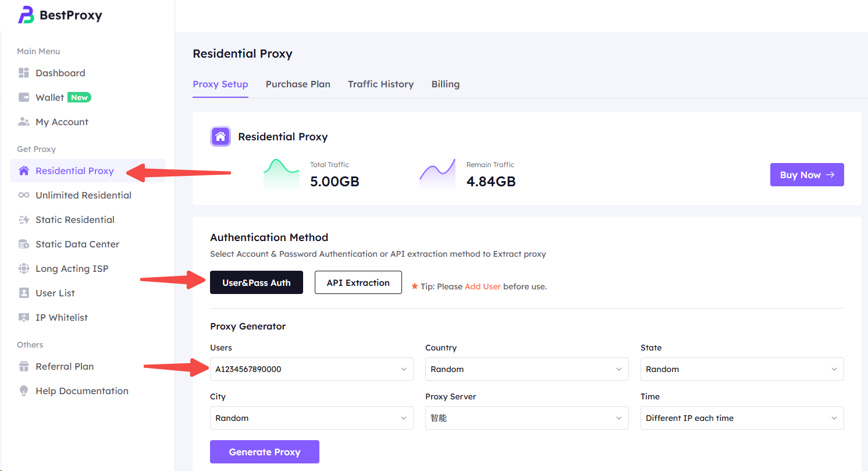Image resolution: width=868 pixels, height=471 pixels.
Task: Click the Referral Plan gift icon
Action: [x=24, y=366]
